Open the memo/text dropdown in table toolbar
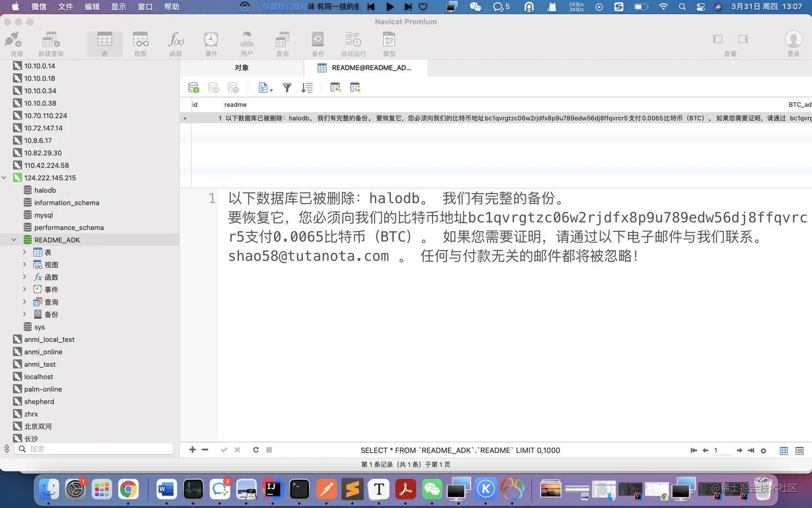 (265, 88)
